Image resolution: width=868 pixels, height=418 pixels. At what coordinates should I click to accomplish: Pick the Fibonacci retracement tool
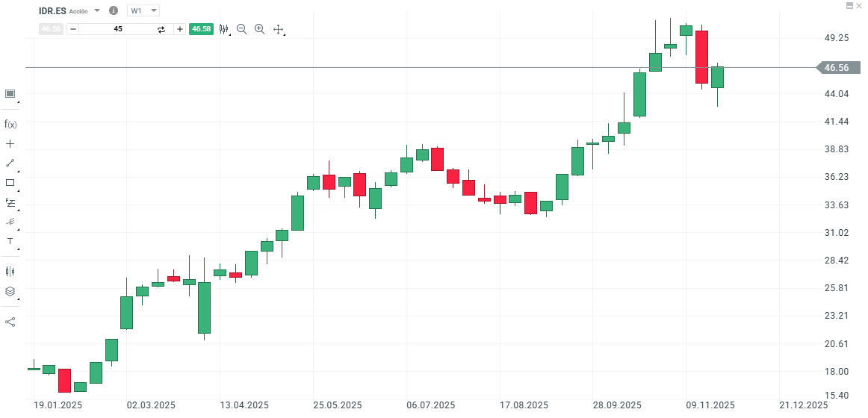pos(10,202)
